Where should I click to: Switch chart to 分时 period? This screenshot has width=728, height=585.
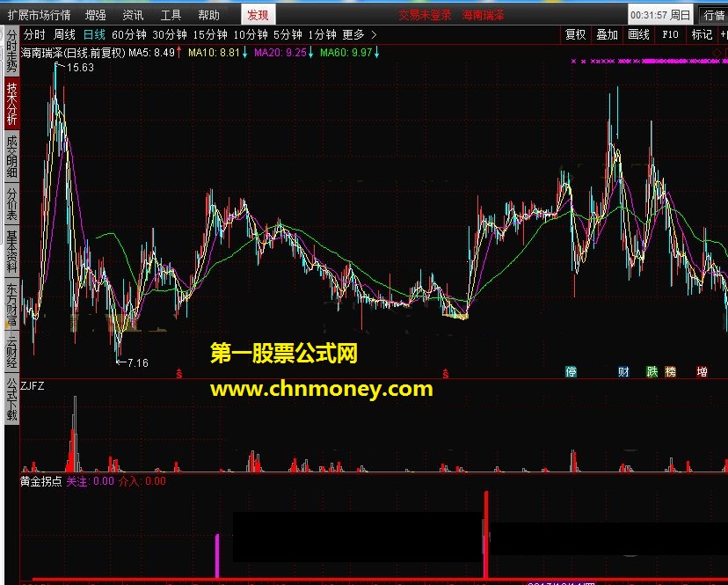pos(34,35)
